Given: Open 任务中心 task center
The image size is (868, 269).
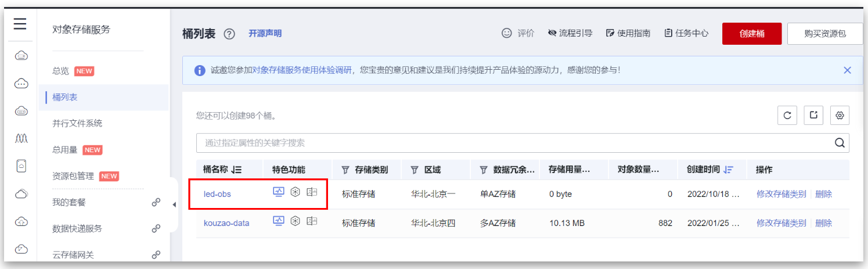Looking at the screenshot, I should click(686, 33).
